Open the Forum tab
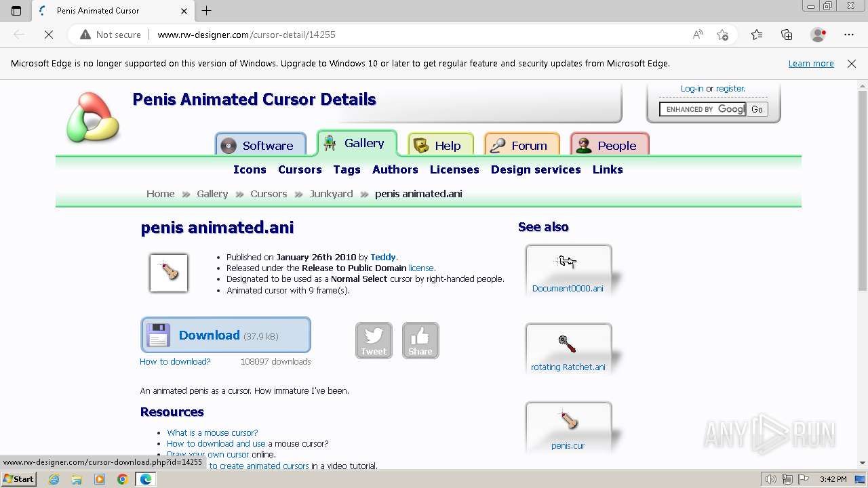Image resolution: width=868 pixels, height=488 pixels. point(521,145)
